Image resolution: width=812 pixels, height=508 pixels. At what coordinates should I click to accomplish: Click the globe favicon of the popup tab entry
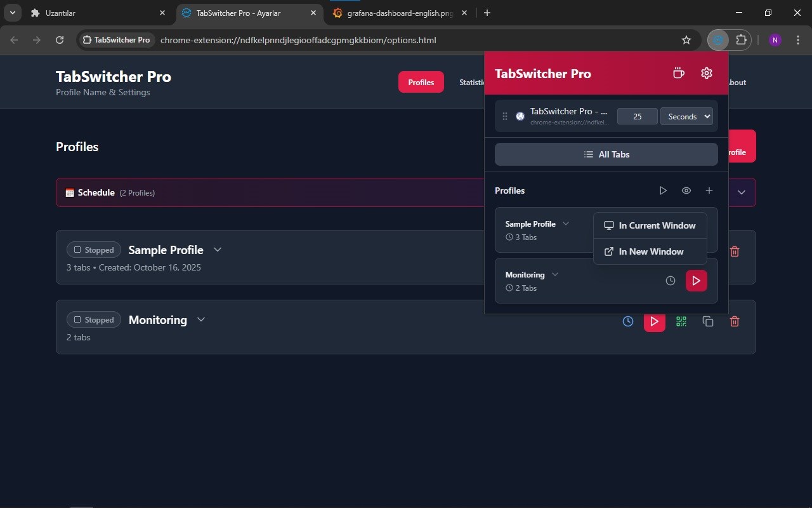point(520,116)
